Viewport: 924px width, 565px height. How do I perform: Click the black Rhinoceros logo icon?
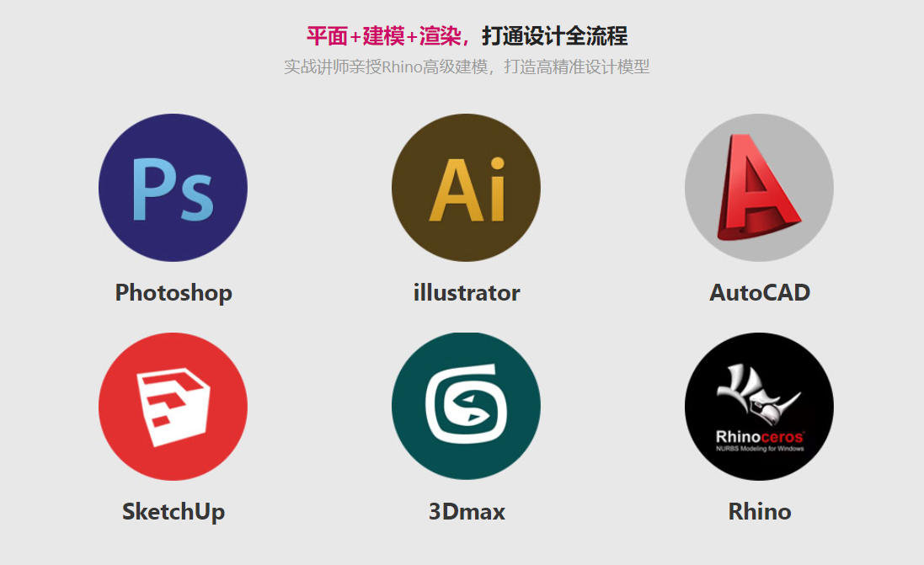[759, 407]
